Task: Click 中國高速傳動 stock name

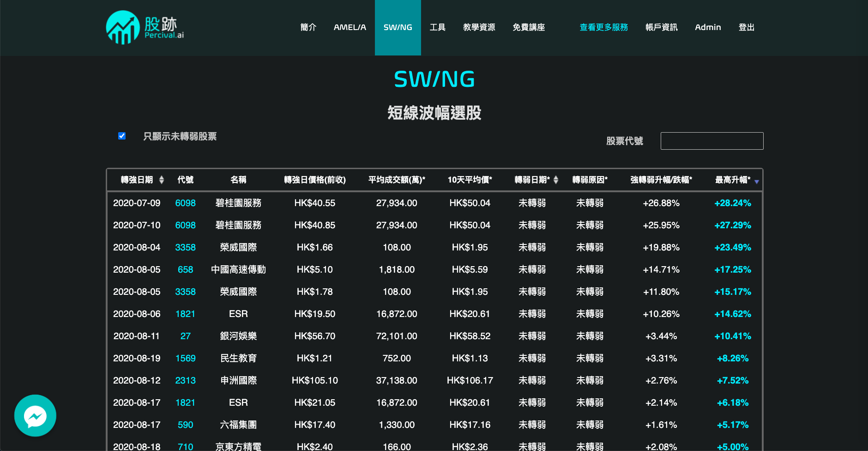Action: pyautogui.click(x=238, y=269)
